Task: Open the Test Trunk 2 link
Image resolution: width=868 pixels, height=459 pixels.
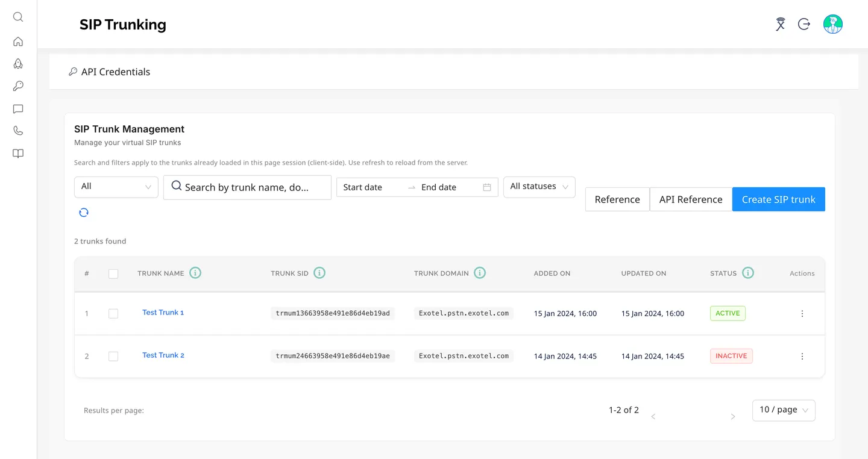Action: [163, 355]
